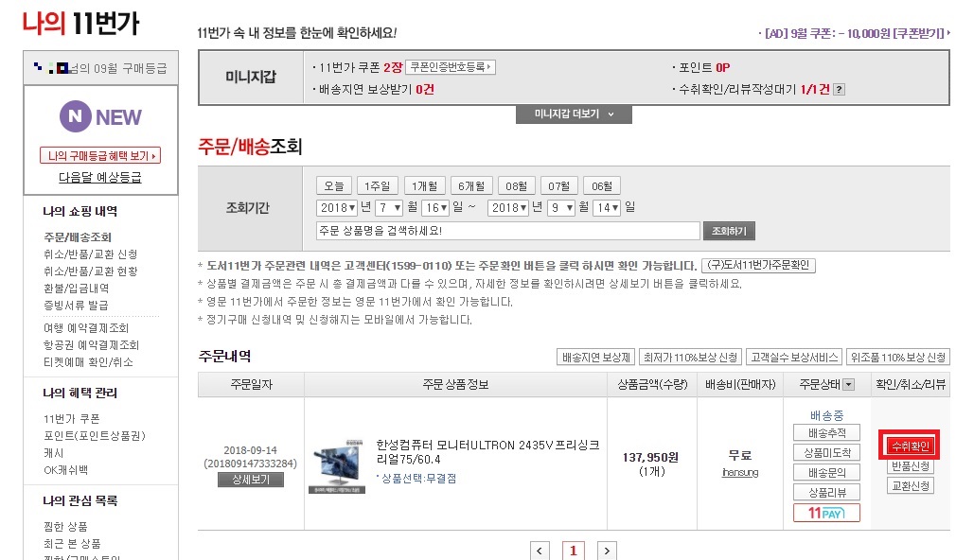Open the end year dropdown showing 2018

click(x=508, y=208)
